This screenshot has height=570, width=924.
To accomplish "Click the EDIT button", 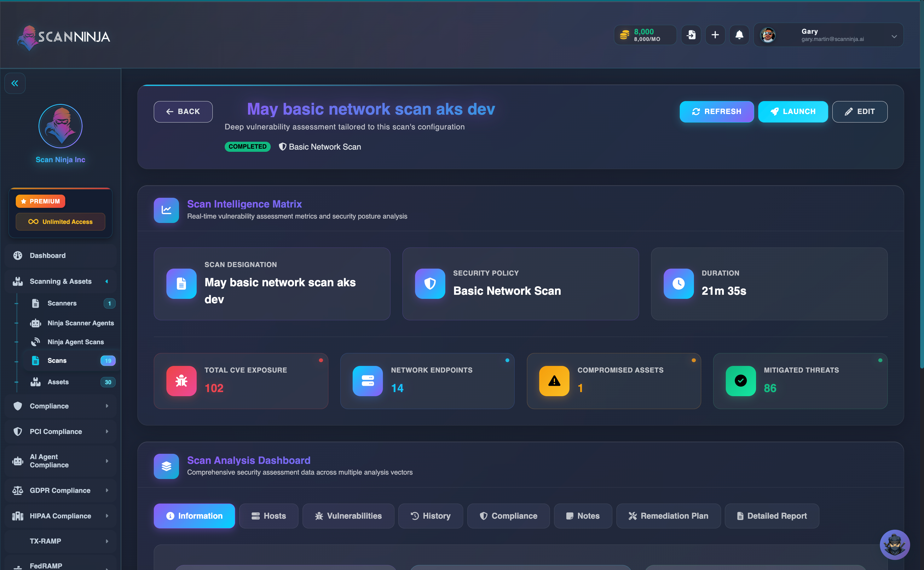I will click(859, 111).
